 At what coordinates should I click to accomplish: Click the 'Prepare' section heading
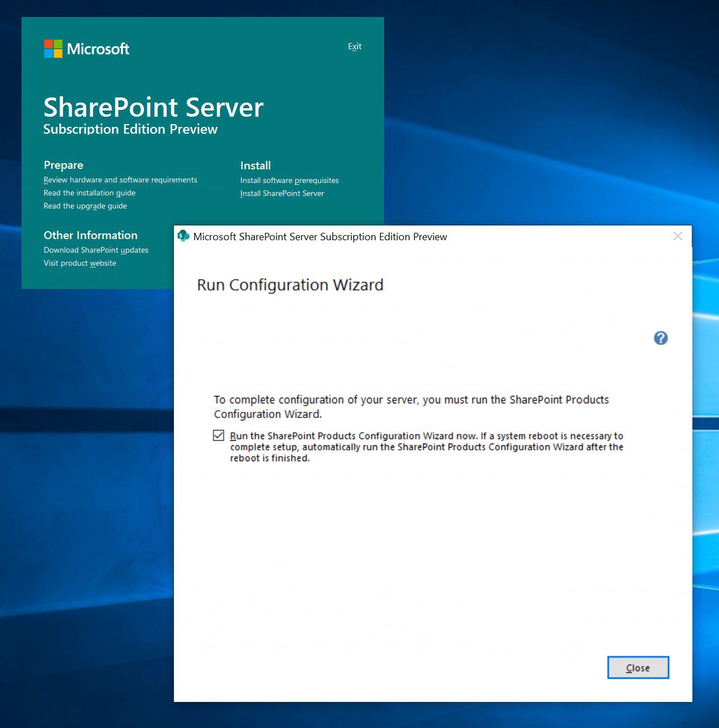click(x=63, y=165)
